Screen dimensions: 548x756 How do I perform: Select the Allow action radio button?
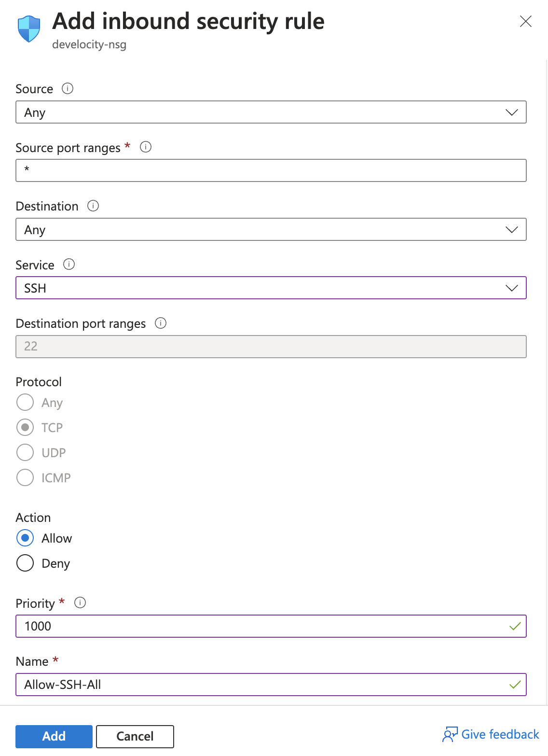pyautogui.click(x=25, y=538)
